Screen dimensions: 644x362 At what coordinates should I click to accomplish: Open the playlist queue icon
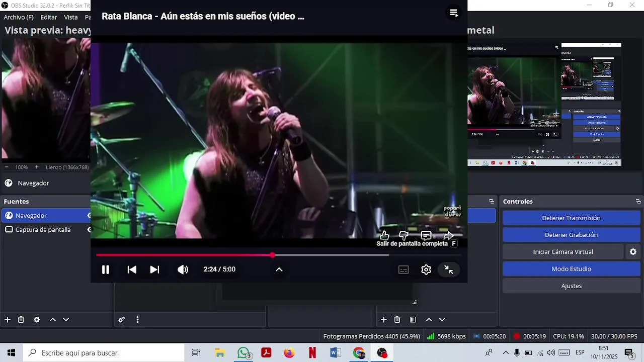(x=454, y=13)
